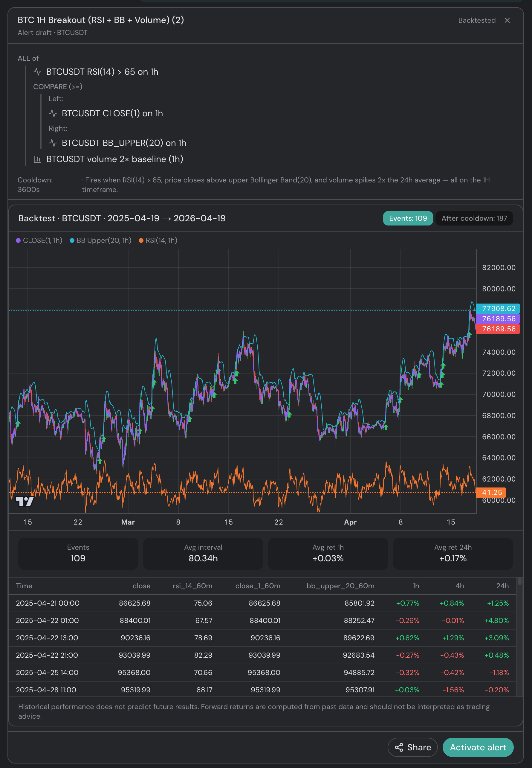Toggle CLOSE(1, 1h) legend series
Image resolution: width=532 pixels, height=768 pixels.
click(39, 240)
